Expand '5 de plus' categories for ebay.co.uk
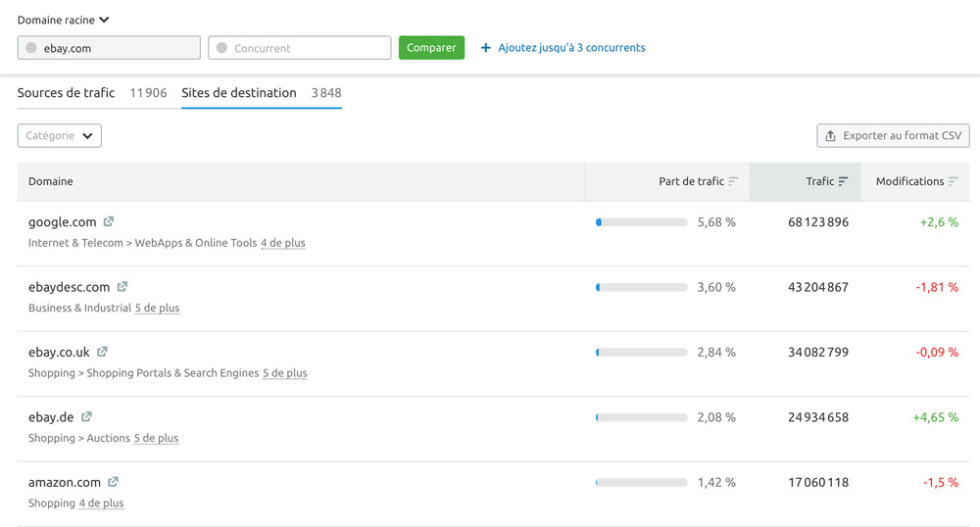The width and height of the screenshot is (980, 527). tap(285, 373)
